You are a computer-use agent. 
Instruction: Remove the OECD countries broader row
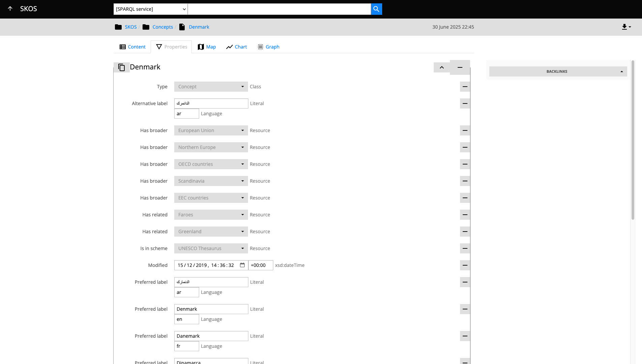point(465,164)
